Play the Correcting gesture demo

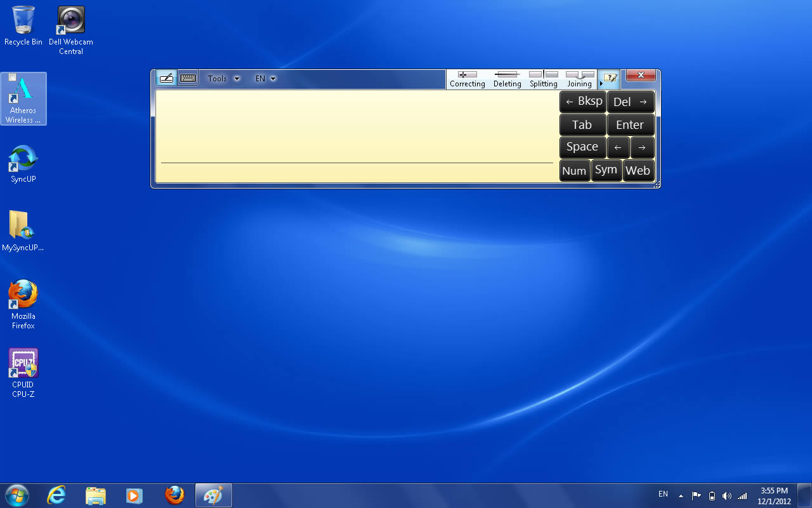(468, 79)
